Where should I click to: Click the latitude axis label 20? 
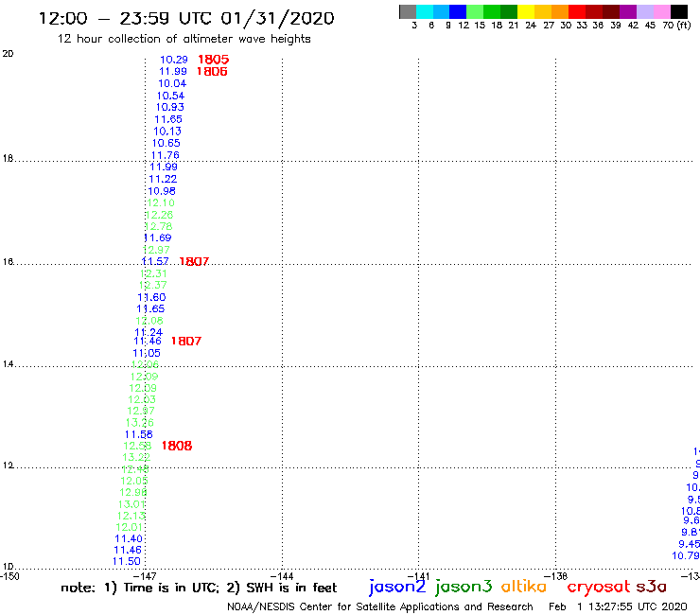(x=8, y=54)
